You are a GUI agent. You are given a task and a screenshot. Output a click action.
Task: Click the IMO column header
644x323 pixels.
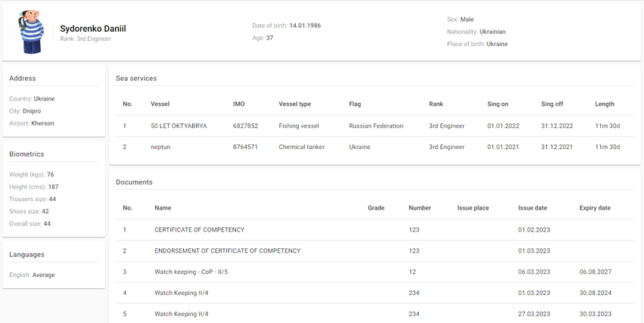(x=239, y=104)
